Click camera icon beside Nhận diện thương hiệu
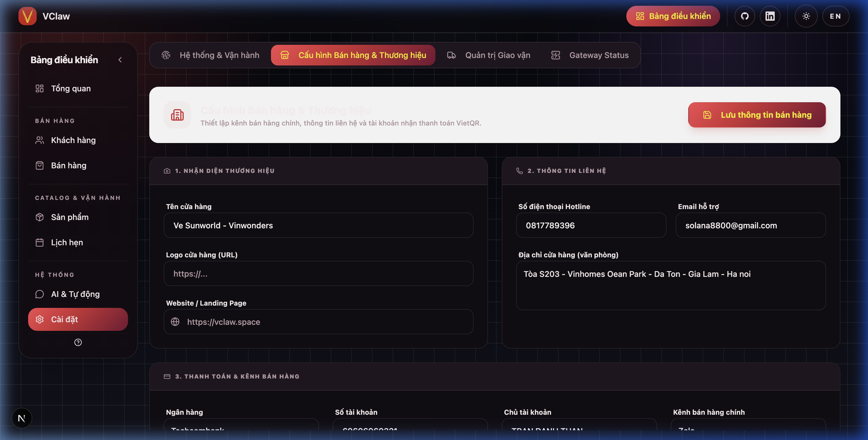 click(167, 171)
